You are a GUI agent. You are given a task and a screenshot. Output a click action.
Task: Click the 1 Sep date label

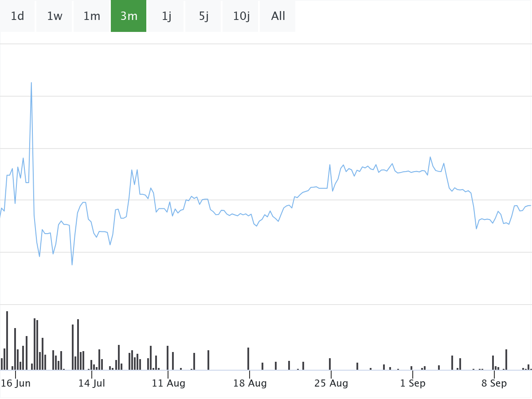(x=413, y=383)
